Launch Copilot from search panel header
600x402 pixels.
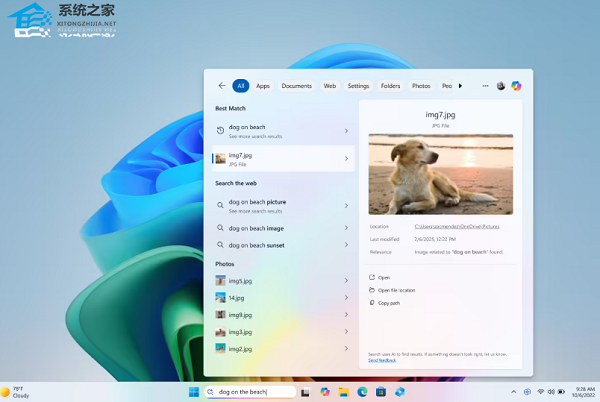[x=516, y=86]
